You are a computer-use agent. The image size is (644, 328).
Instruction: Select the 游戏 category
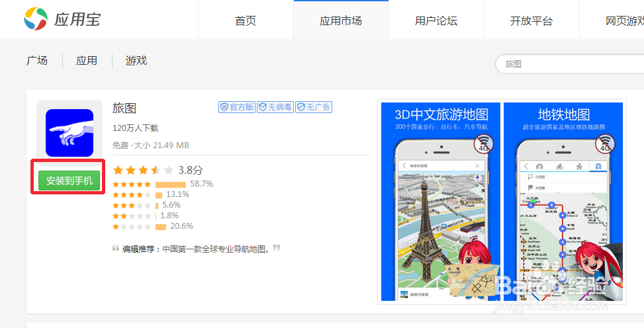[136, 61]
